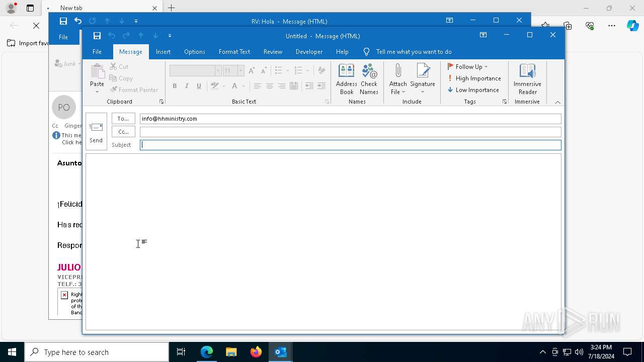Click the justify alignment button
644x362 pixels.
pos(294,86)
